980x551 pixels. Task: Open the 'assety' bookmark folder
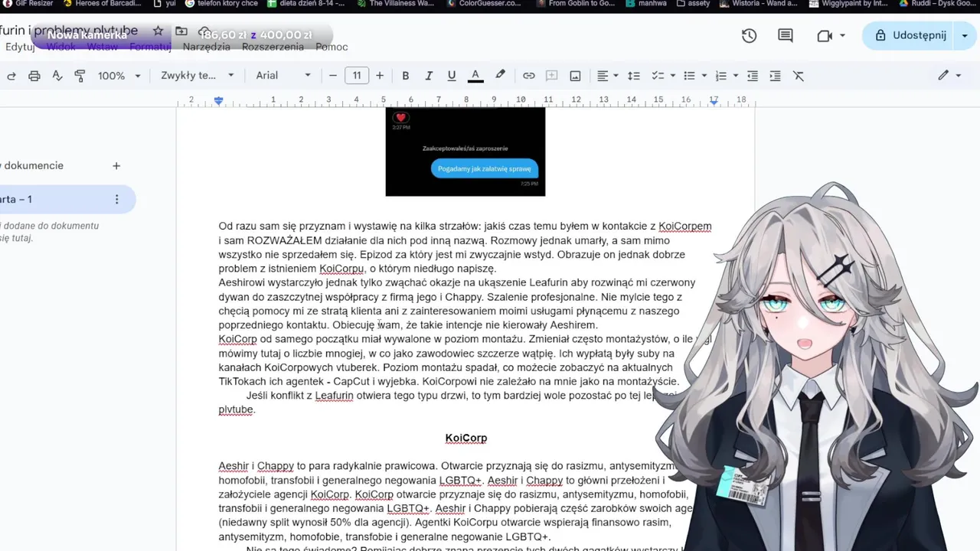(693, 4)
